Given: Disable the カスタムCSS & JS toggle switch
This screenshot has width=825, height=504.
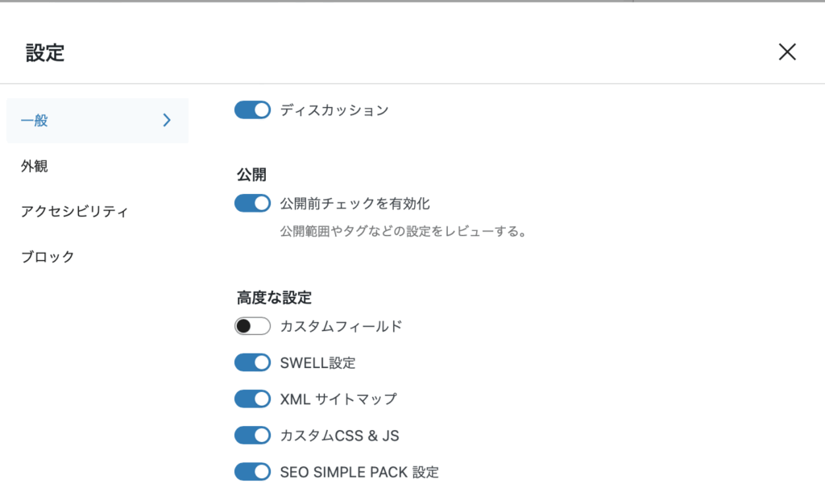Looking at the screenshot, I should coord(252,436).
